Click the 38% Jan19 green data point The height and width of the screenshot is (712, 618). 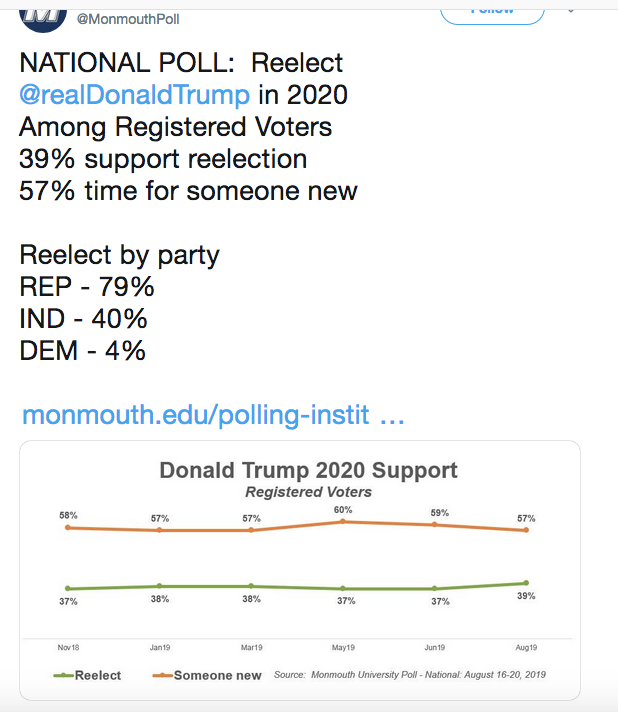pos(159,586)
